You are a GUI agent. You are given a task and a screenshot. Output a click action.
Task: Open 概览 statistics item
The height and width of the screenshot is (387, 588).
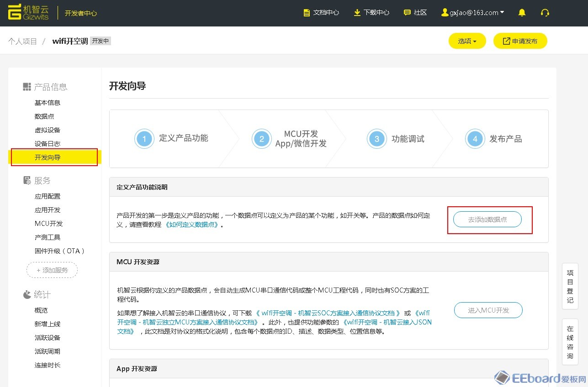click(41, 310)
